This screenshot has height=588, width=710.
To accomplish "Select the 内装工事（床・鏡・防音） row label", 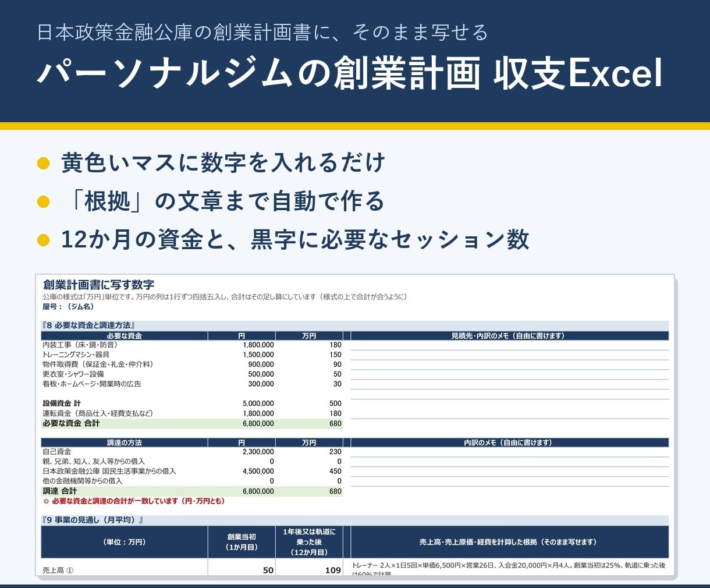I will [x=80, y=345].
